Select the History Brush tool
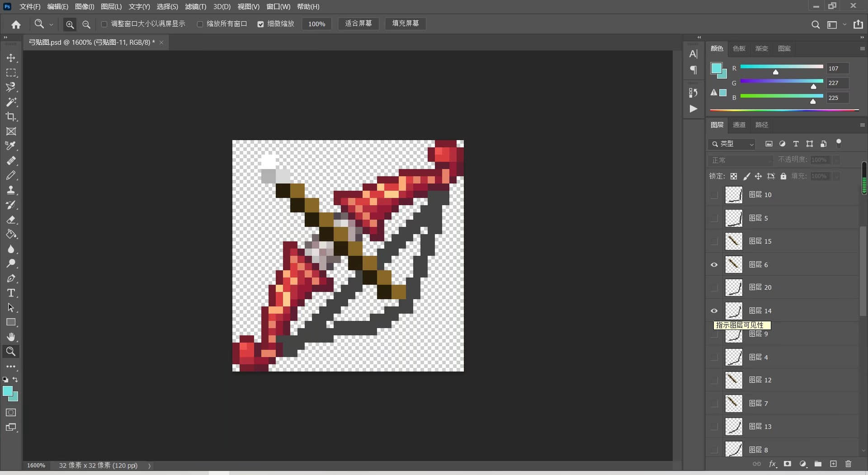 pos(11,205)
